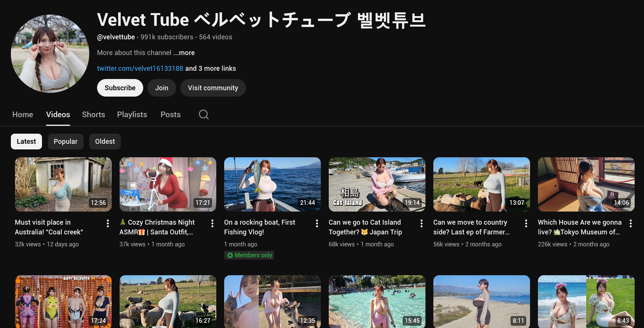Click title "On a rocking boat, First Fishing Vlog!"
Screen dimensions: 644x328
(x=260, y=227)
